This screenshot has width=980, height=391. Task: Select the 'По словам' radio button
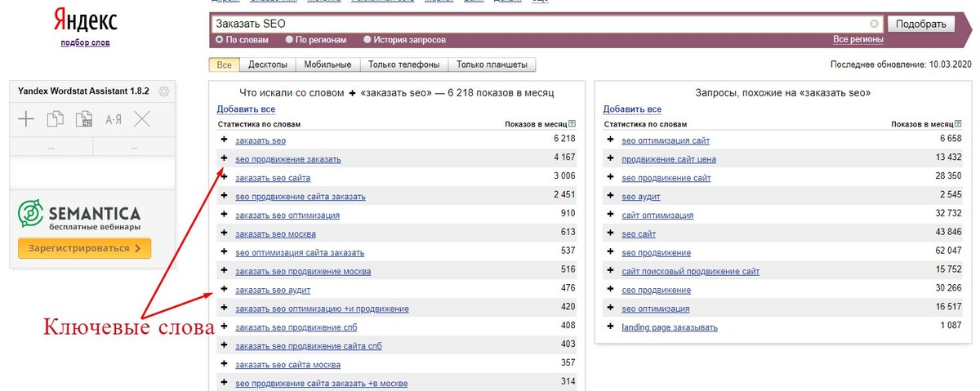pyautogui.click(x=219, y=39)
